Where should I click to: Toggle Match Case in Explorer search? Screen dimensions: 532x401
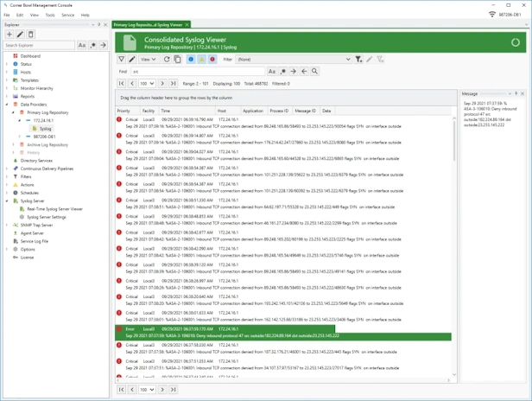click(82, 45)
